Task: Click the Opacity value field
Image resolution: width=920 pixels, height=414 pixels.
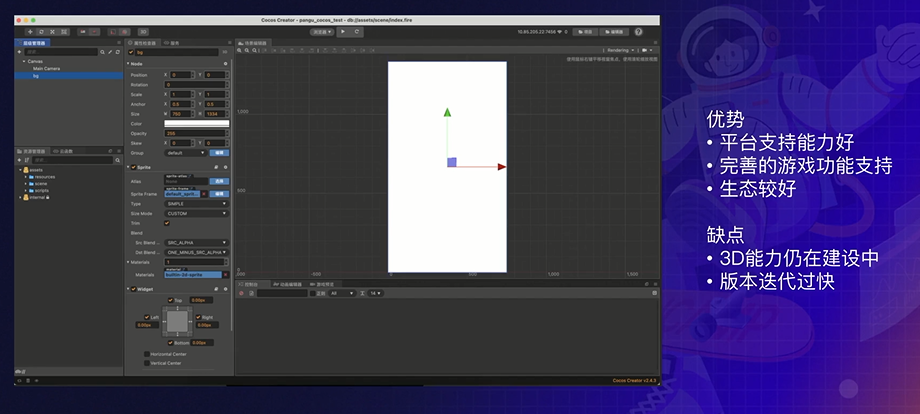Action: tap(197, 133)
